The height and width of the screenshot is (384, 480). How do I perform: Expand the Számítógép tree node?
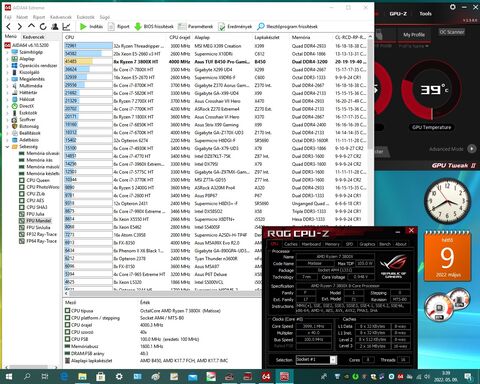click(8, 52)
